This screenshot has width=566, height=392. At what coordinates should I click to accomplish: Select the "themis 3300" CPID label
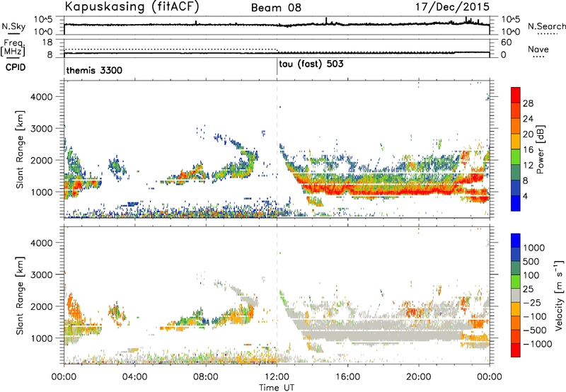(94, 70)
